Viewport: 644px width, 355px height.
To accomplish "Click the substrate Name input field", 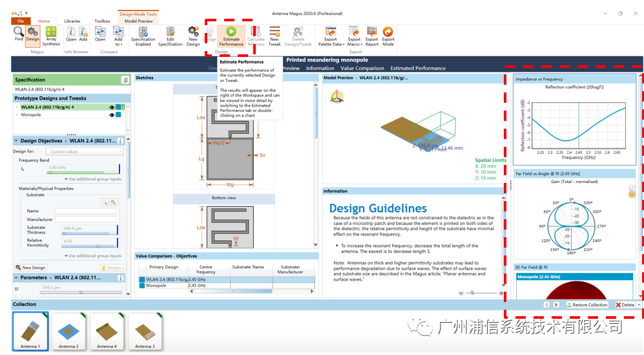I will tap(86, 211).
